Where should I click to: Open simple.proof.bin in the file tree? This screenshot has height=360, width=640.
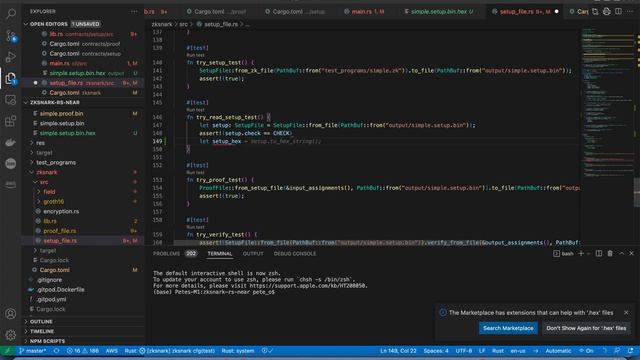61,113
